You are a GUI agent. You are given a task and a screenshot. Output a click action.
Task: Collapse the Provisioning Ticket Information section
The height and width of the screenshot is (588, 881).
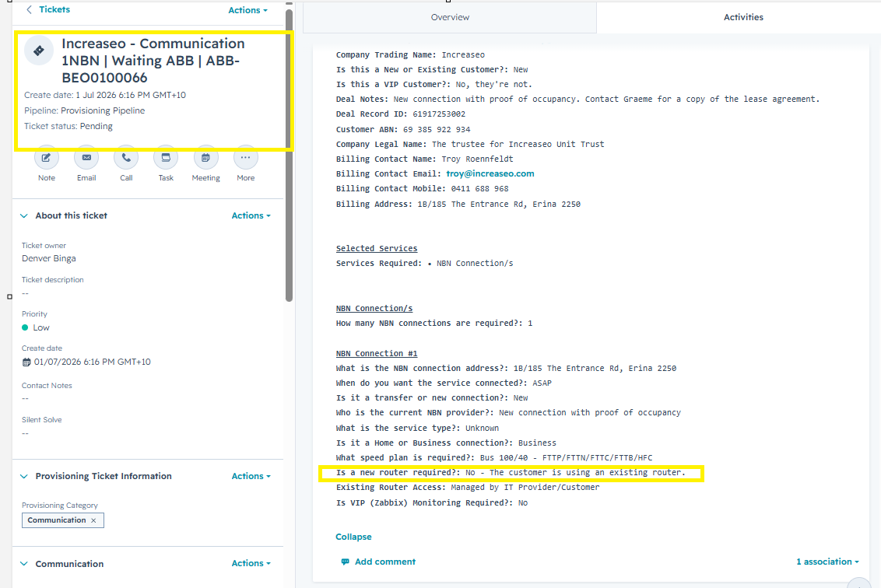coord(24,476)
